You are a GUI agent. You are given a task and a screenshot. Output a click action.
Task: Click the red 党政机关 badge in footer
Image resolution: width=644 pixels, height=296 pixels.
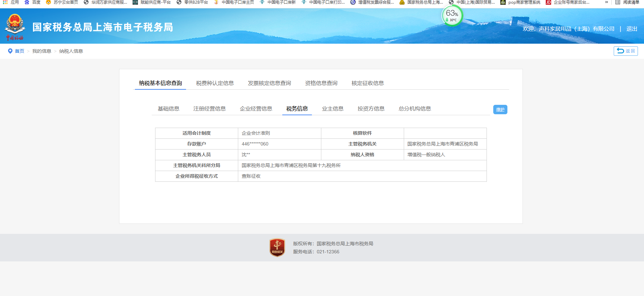pyautogui.click(x=277, y=248)
